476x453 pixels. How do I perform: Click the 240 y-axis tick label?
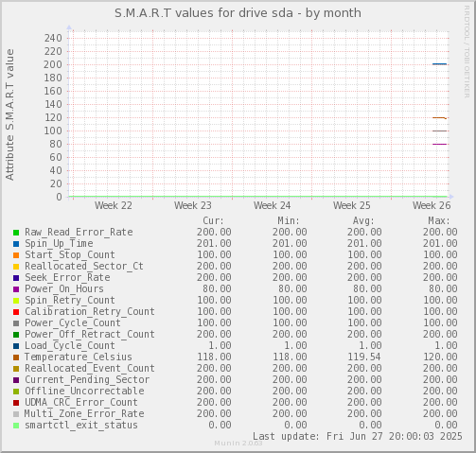tap(53, 38)
